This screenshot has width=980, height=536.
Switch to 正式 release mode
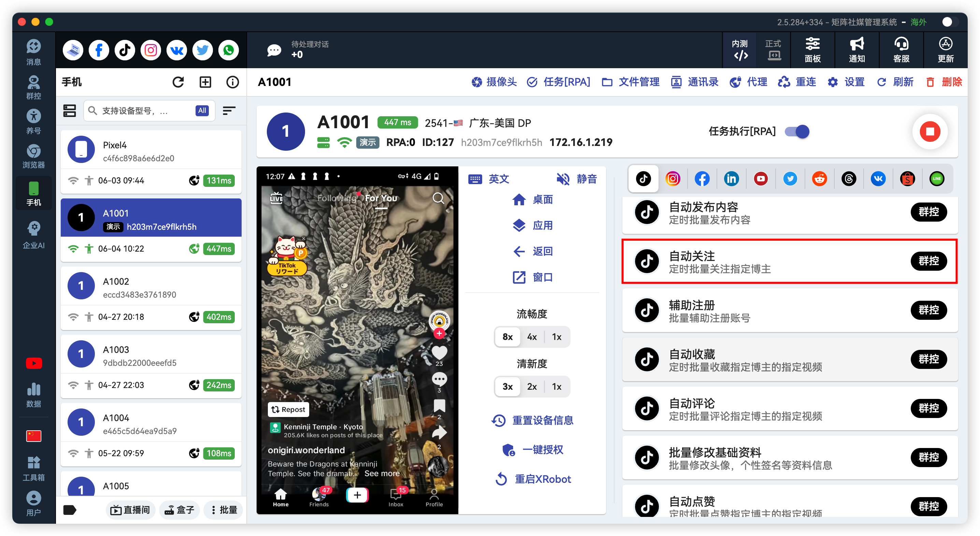coord(773,50)
